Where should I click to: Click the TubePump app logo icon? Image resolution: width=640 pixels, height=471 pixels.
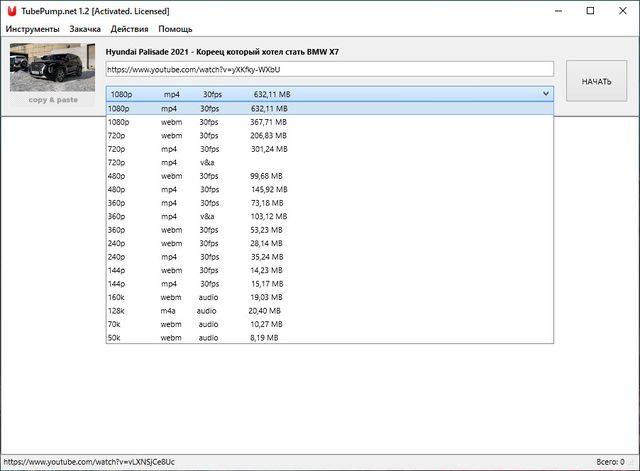coord(11,10)
